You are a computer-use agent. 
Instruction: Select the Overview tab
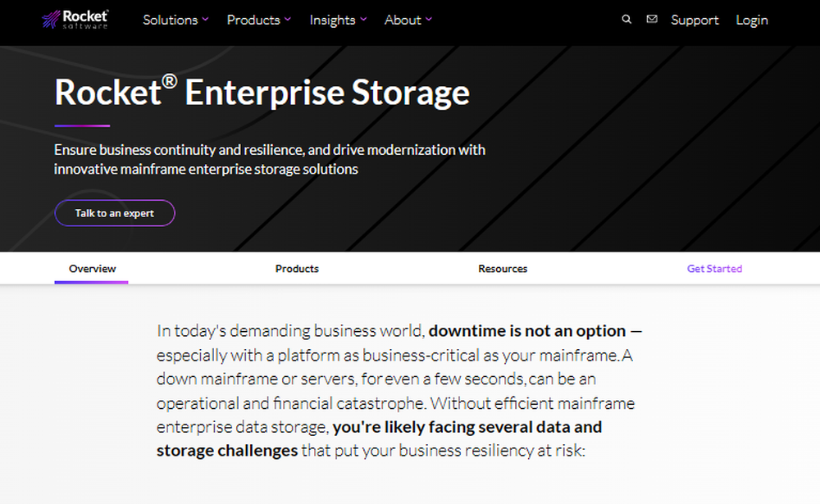(x=91, y=268)
